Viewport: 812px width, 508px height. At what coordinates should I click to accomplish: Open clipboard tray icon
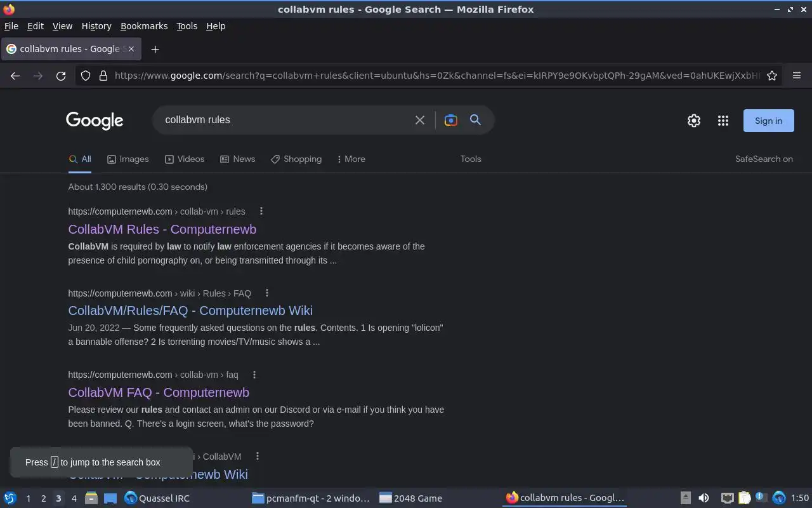(745, 498)
